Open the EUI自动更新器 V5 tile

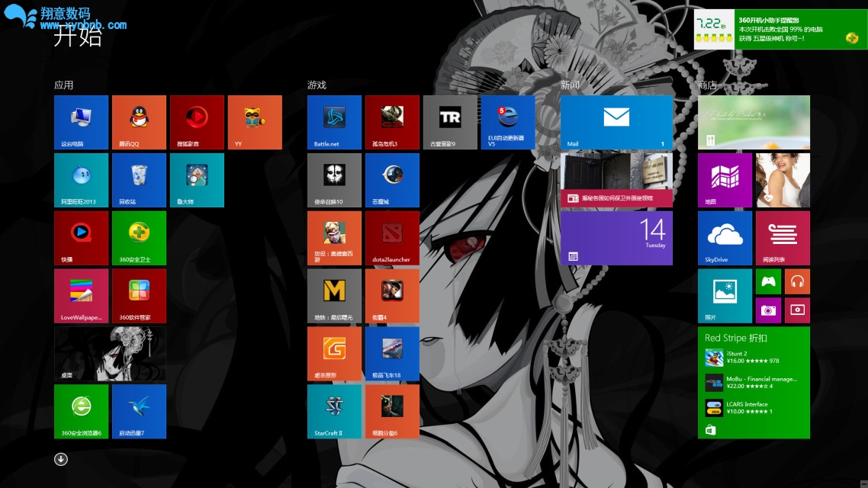pos(508,122)
